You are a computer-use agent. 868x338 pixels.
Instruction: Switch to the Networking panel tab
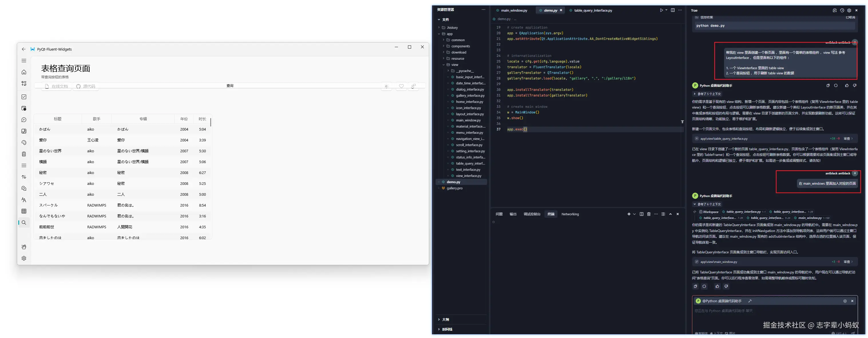570,214
